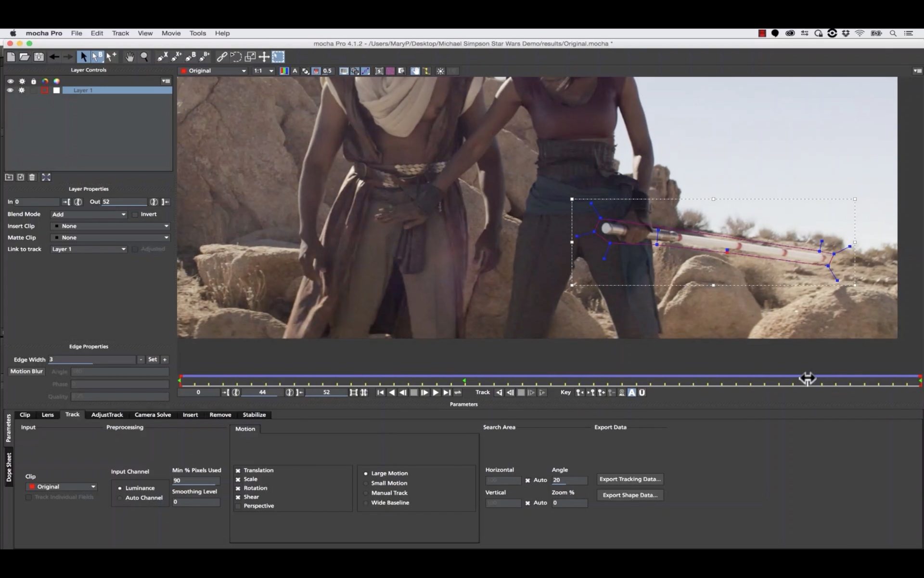Image resolution: width=924 pixels, height=578 pixels.
Task: Select the dashed lasso rotate tool
Action: tap(236, 57)
